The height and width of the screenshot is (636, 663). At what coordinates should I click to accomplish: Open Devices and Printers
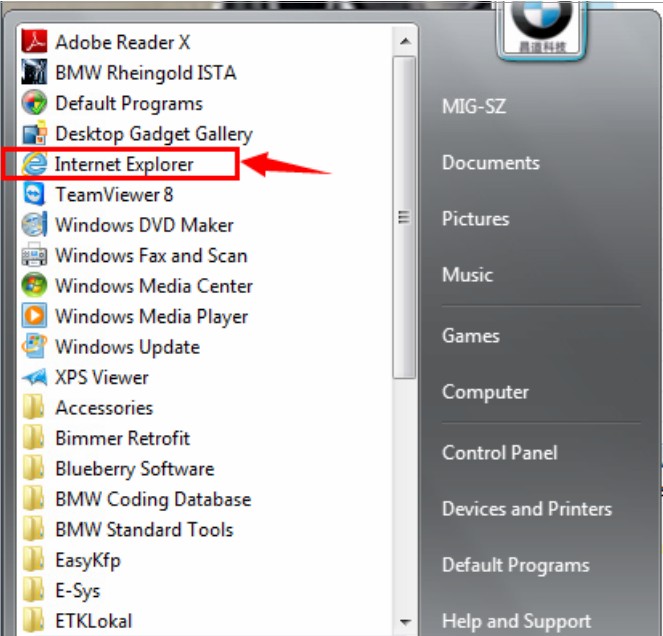tap(527, 509)
